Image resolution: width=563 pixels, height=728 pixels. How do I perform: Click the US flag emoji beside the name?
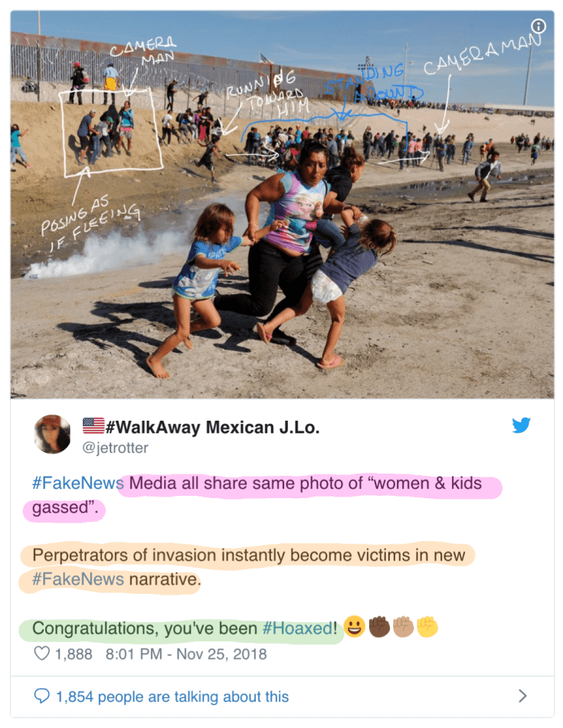(x=93, y=426)
